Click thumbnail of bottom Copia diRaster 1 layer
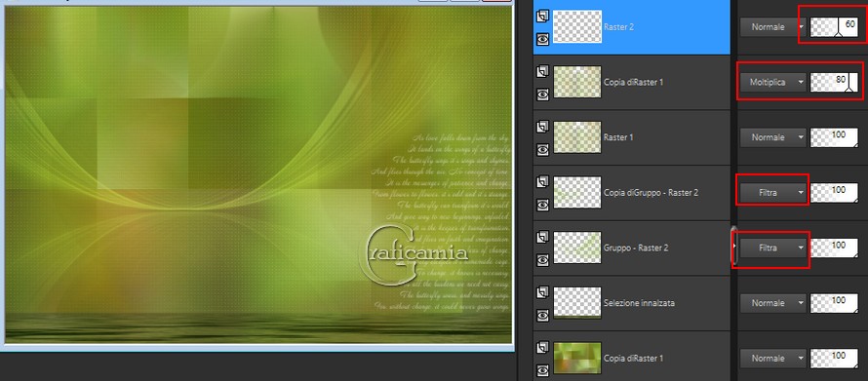Viewport: 868px width, 381px height. pyautogui.click(x=577, y=359)
